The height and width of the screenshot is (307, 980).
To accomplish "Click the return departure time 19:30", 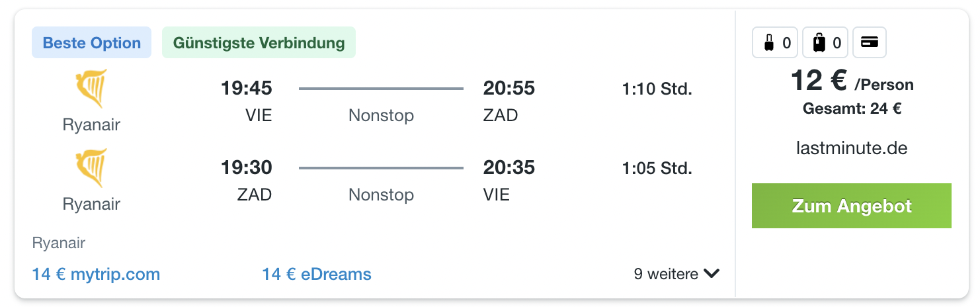I will pos(246,167).
